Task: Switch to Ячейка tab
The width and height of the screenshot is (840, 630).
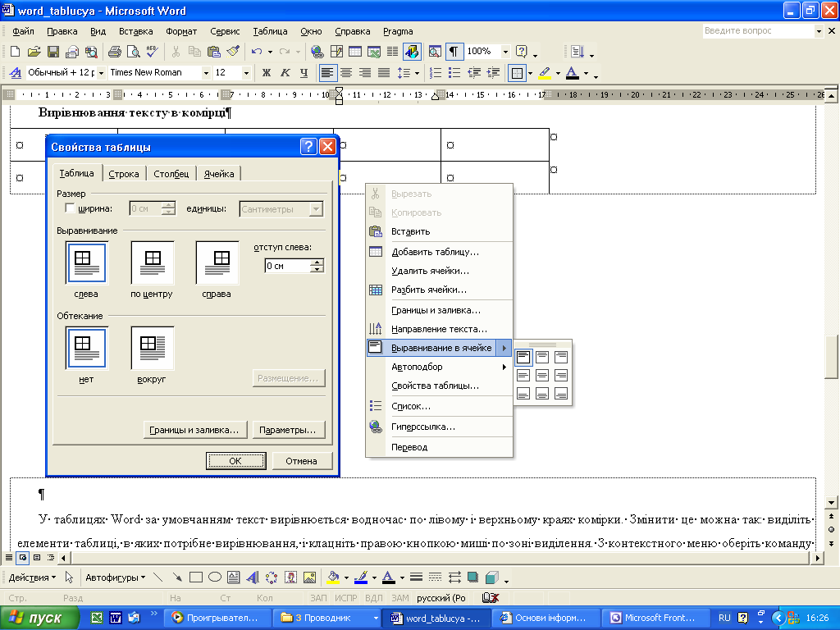Action: coord(219,174)
